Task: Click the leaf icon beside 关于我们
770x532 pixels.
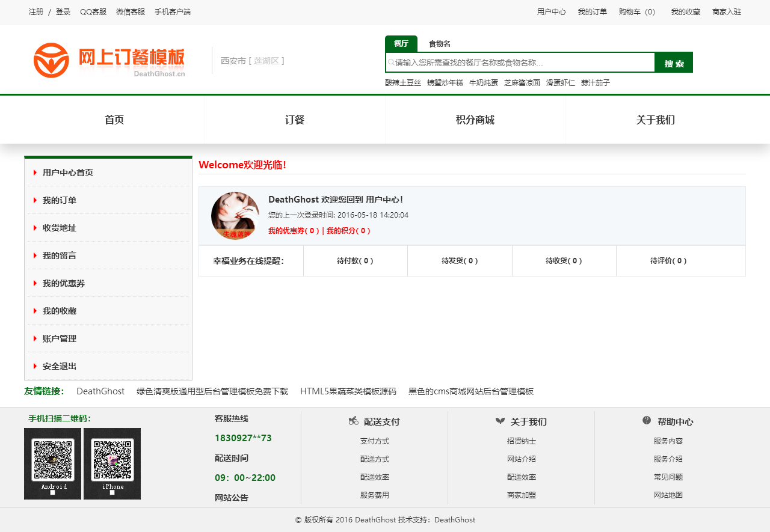Action: point(500,421)
